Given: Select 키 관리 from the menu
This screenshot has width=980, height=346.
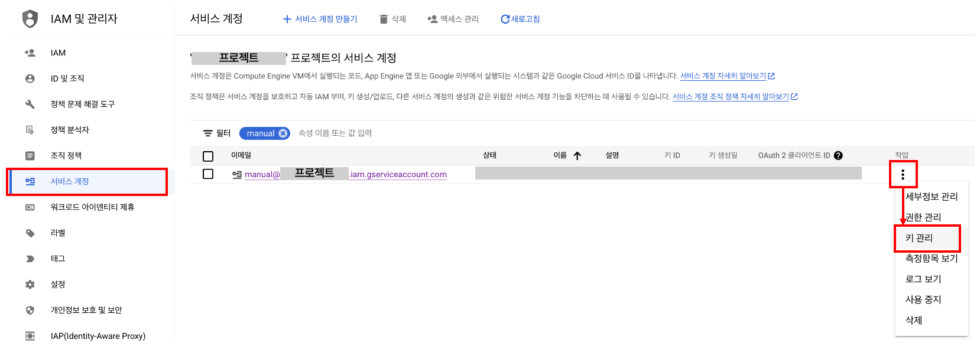Looking at the screenshot, I should [x=919, y=238].
